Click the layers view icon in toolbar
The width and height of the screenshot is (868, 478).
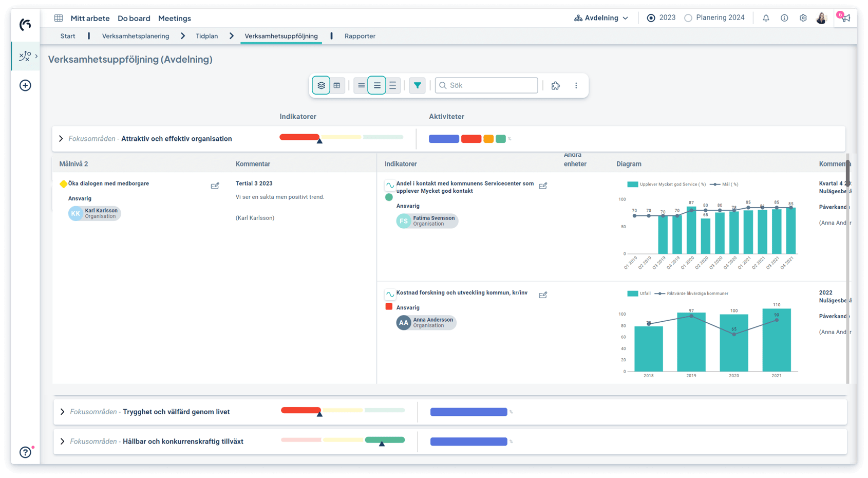[x=321, y=85]
